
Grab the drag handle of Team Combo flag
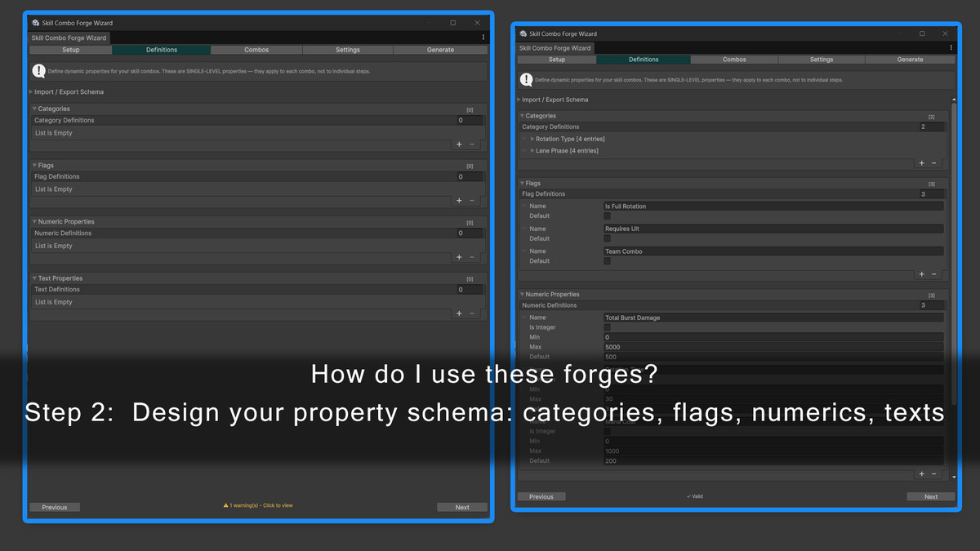click(x=523, y=251)
